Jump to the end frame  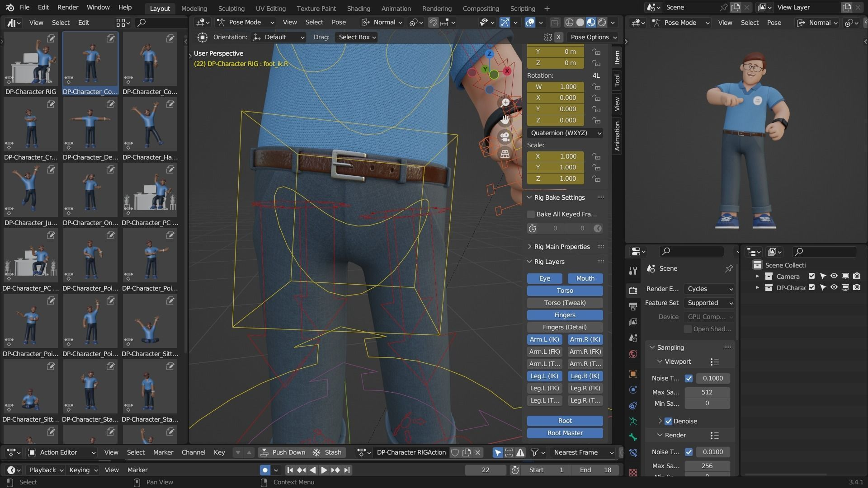click(347, 470)
